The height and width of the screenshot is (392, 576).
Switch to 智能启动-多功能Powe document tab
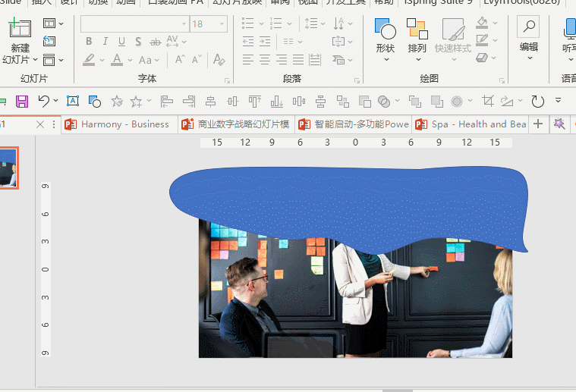click(x=354, y=124)
